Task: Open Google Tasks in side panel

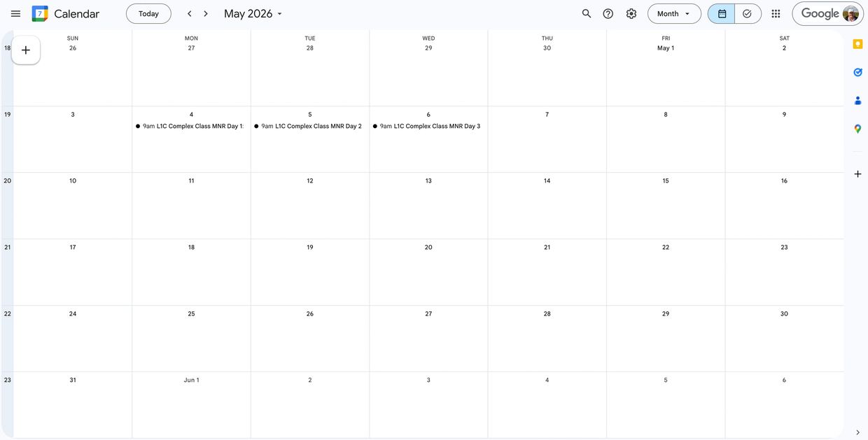Action: (857, 72)
